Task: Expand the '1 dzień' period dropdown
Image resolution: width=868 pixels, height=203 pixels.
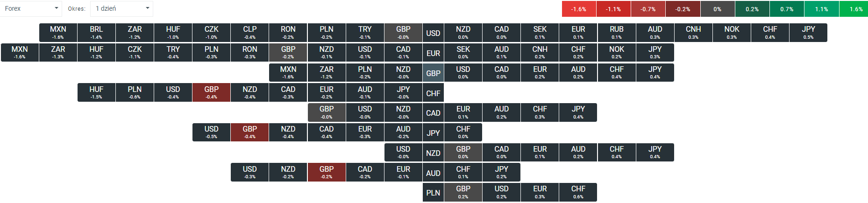Action: (x=121, y=8)
